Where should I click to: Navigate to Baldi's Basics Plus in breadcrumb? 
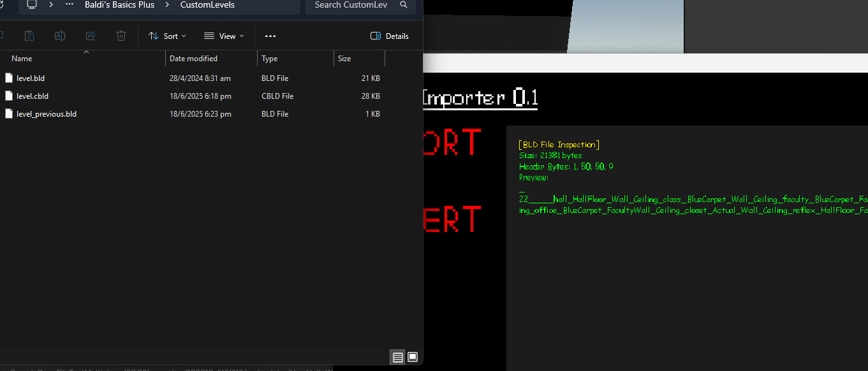119,5
